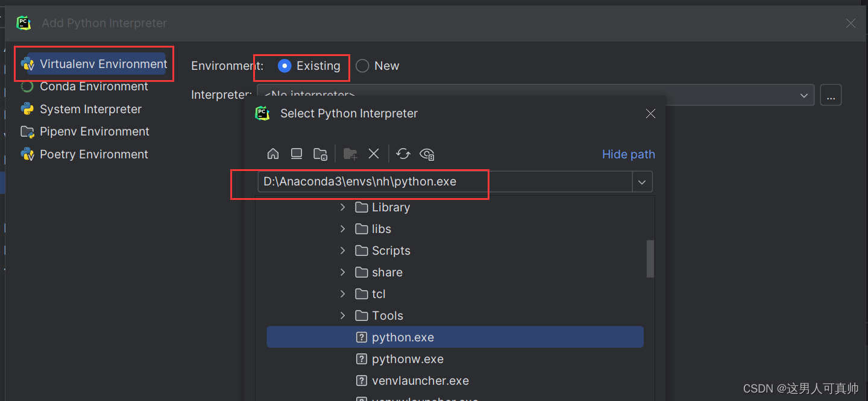Expand the Scripts folder
This screenshot has height=401, width=868.
pyautogui.click(x=342, y=250)
